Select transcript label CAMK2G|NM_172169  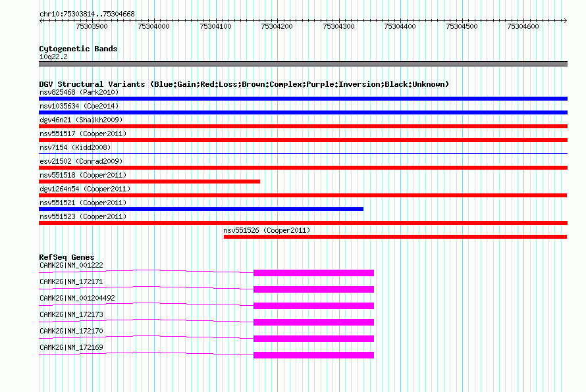[71, 347]
